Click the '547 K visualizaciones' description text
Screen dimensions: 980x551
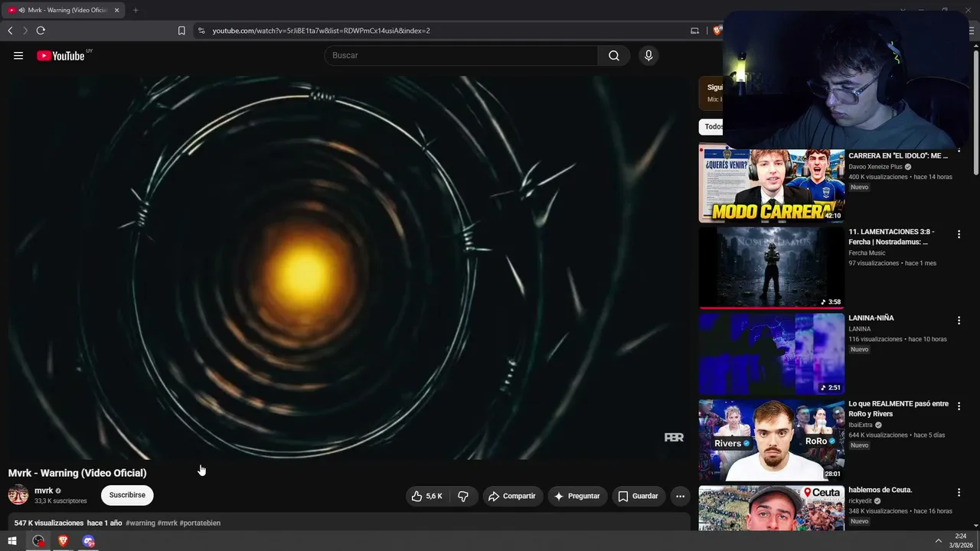pos(49,523)
